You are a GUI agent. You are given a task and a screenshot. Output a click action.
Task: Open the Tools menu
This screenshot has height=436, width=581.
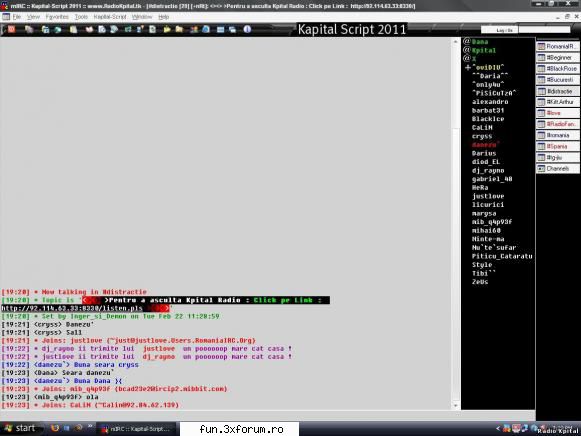[81, 17]
